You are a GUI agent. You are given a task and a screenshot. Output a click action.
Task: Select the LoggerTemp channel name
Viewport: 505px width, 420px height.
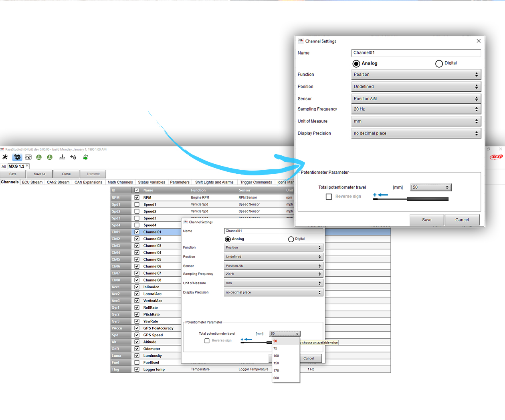point(154,370)
